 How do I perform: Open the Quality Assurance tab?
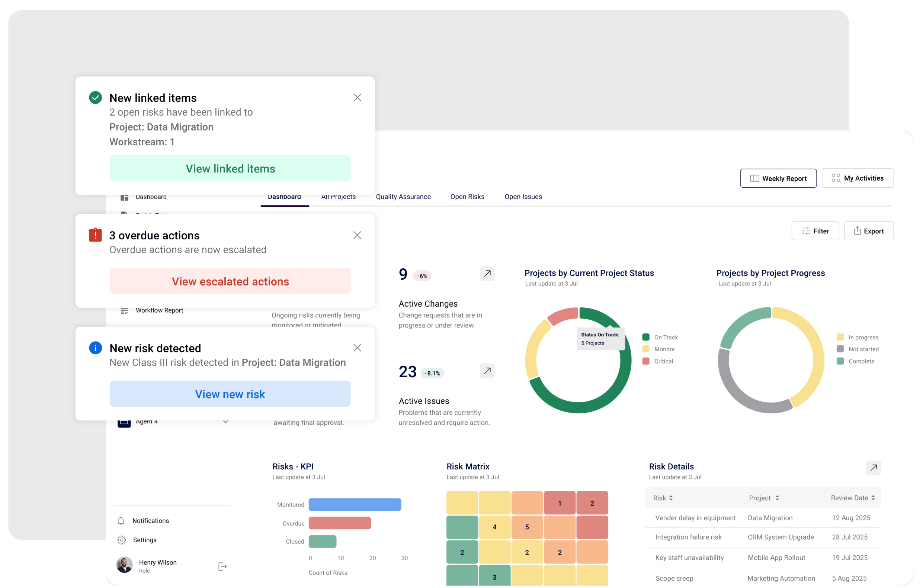click(403, 197)
